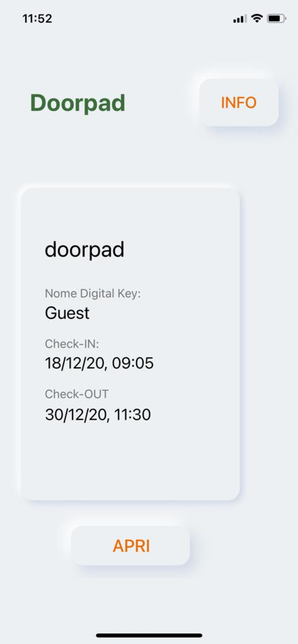Tap the battery indicator icon

[275, 18]
